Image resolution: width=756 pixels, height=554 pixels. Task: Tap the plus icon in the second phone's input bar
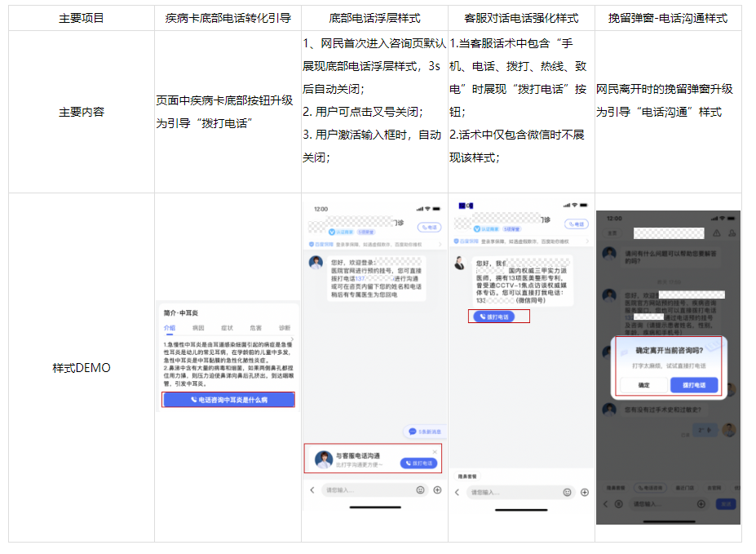click(437, 490)
